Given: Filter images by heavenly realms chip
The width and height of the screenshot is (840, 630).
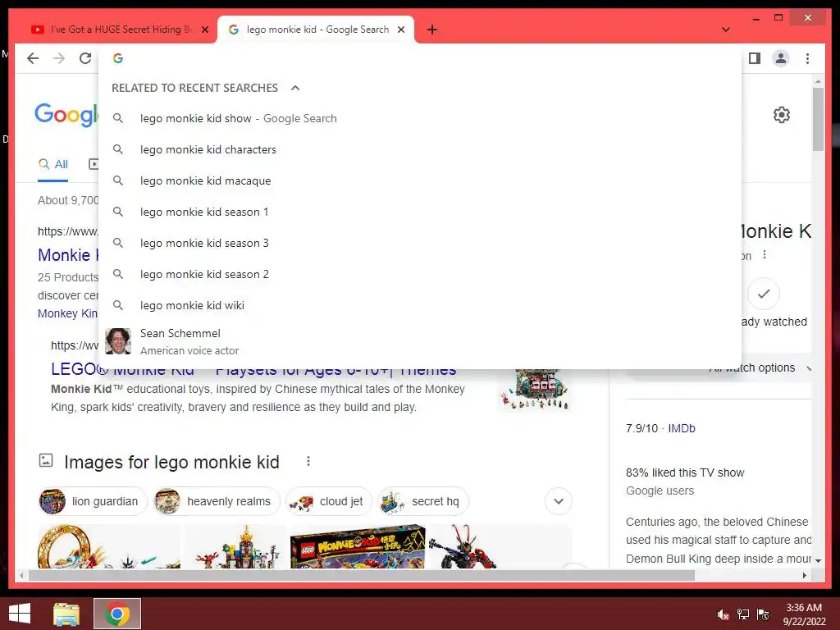Looking at the screenshot, I should pos(217,501).
